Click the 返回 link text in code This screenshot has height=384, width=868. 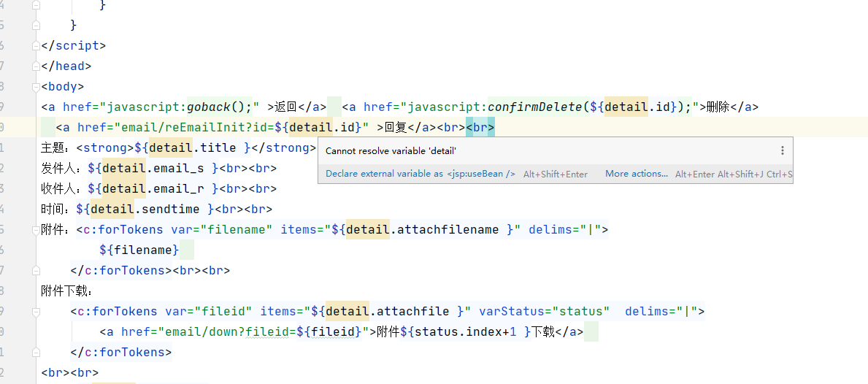[x=286, y=107]
